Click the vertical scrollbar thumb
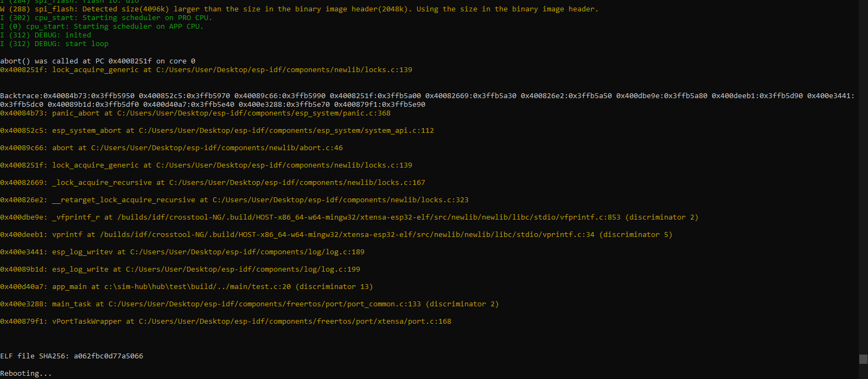The height and width of the screenshot is (379, 868). (863, 359)
